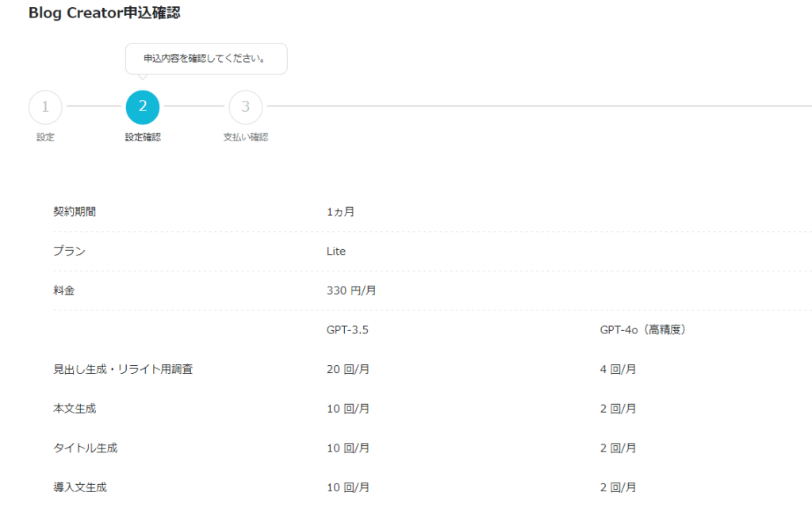Click the step 1 circle

(x=45, y=107)
